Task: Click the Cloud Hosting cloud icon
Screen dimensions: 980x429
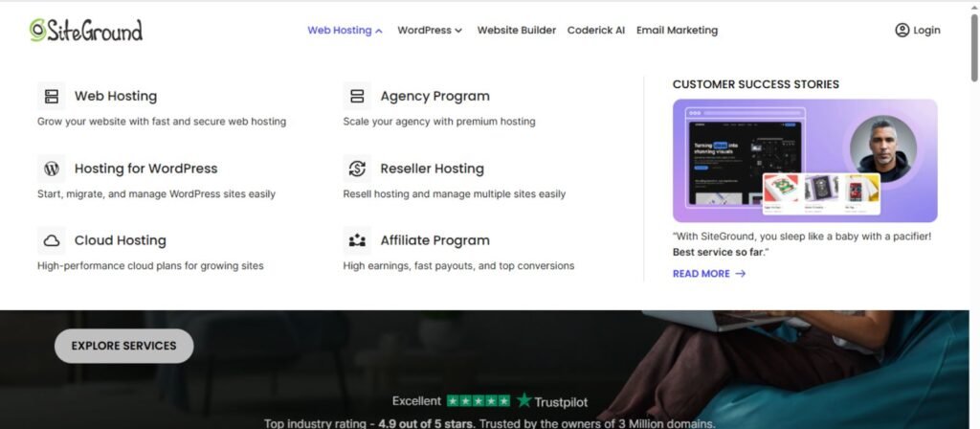Action: pos(52,240)
